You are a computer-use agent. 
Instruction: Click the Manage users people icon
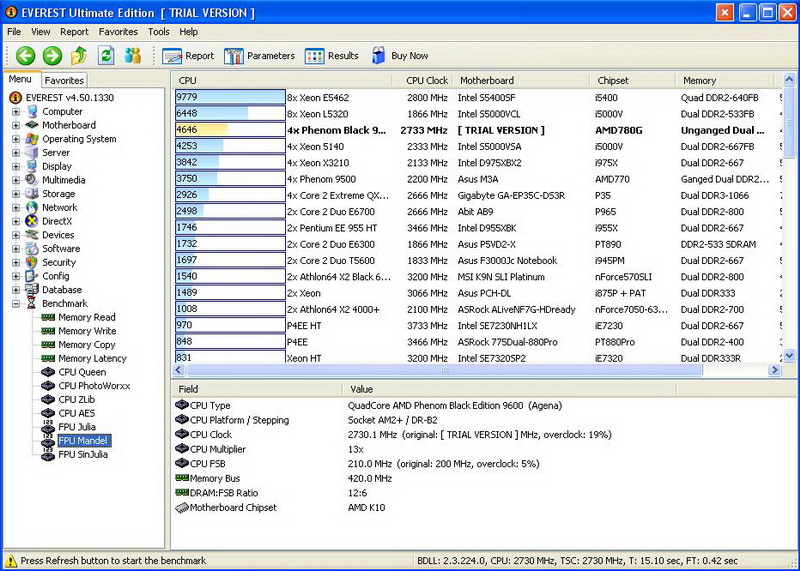click(x=133, y=56)
